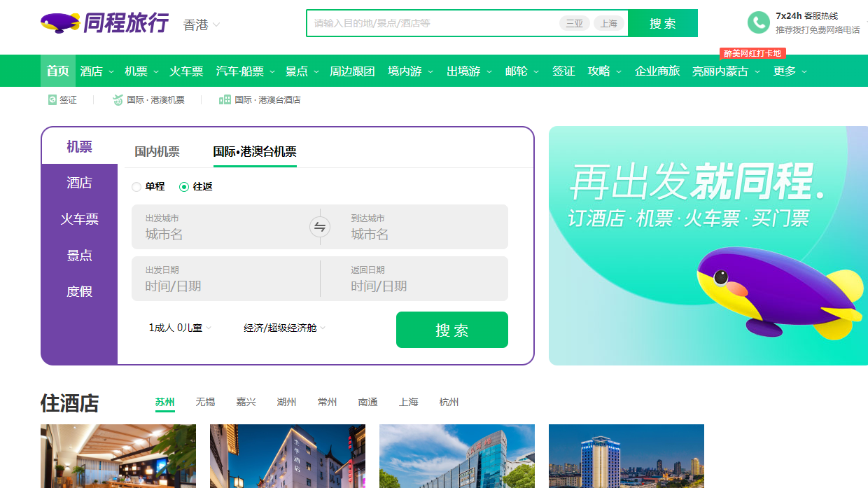Click the 三亚 quick tag in search bar
This screenshot has height=488, width=868.
pos(574,22)
